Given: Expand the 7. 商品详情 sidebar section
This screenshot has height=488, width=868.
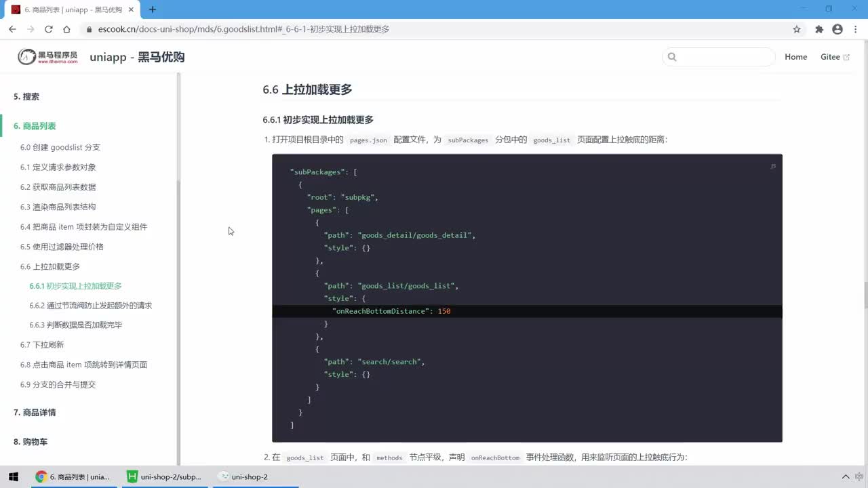Looking at the screenshot, I should 35,413.
